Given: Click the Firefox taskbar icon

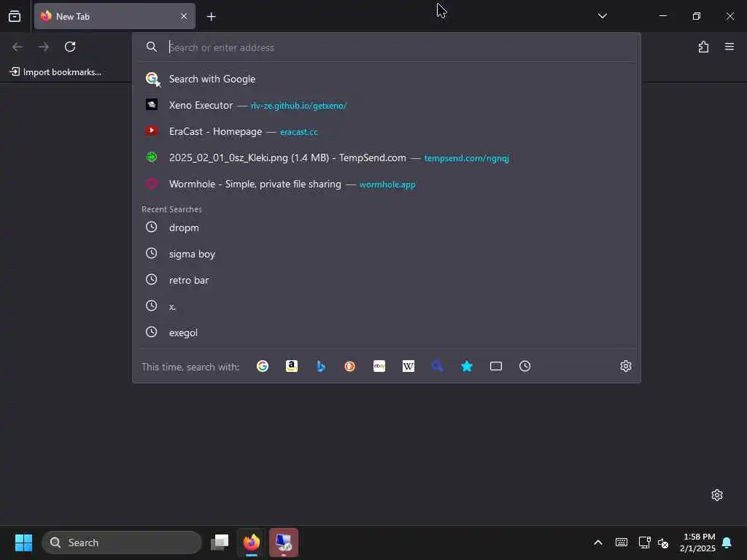Looking at the screenshot, I should pyautogui.click(x=252, y=542).
